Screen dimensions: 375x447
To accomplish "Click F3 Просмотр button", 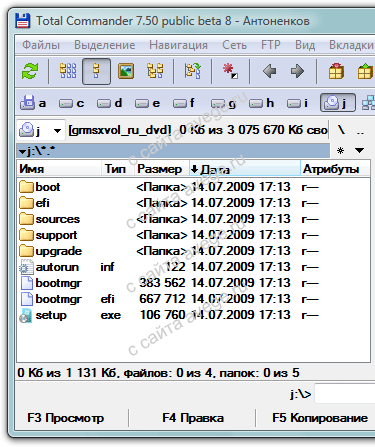I will point(65,418).
